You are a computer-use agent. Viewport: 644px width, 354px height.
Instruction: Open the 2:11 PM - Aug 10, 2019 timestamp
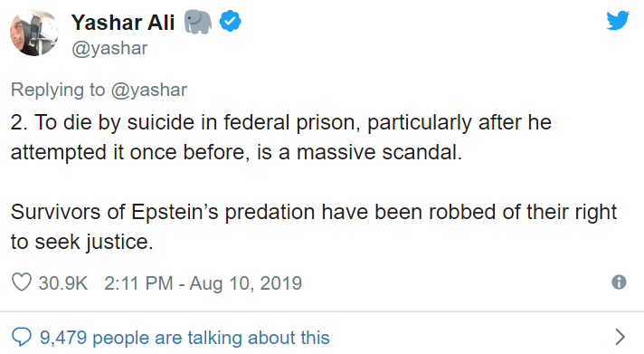click(x=203, y=283)
